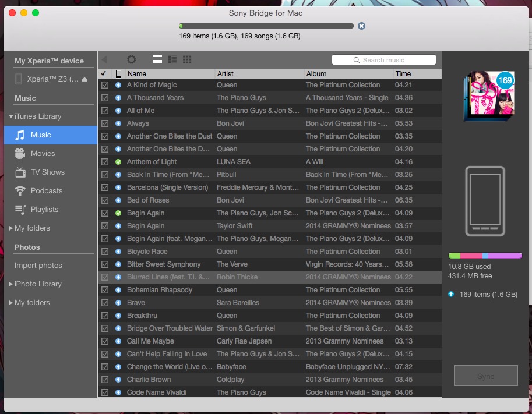Viewport: 532px width, 414px height.
Task: Click the Search music field
Action: [384, 60]
